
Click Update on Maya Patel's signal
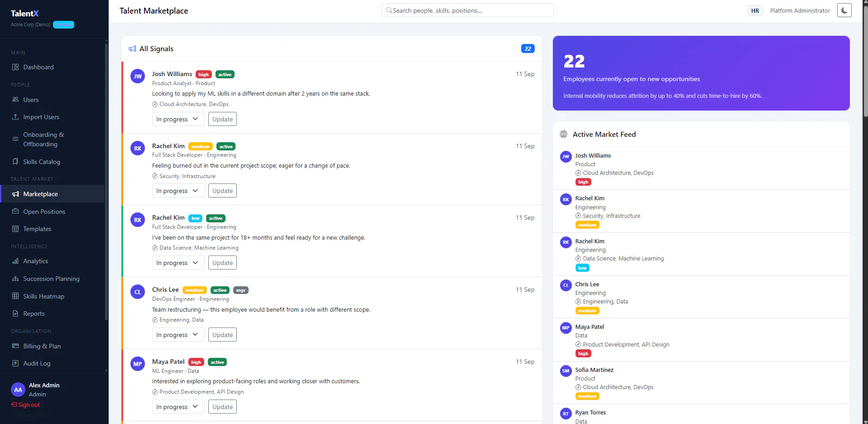click(222, 407)
